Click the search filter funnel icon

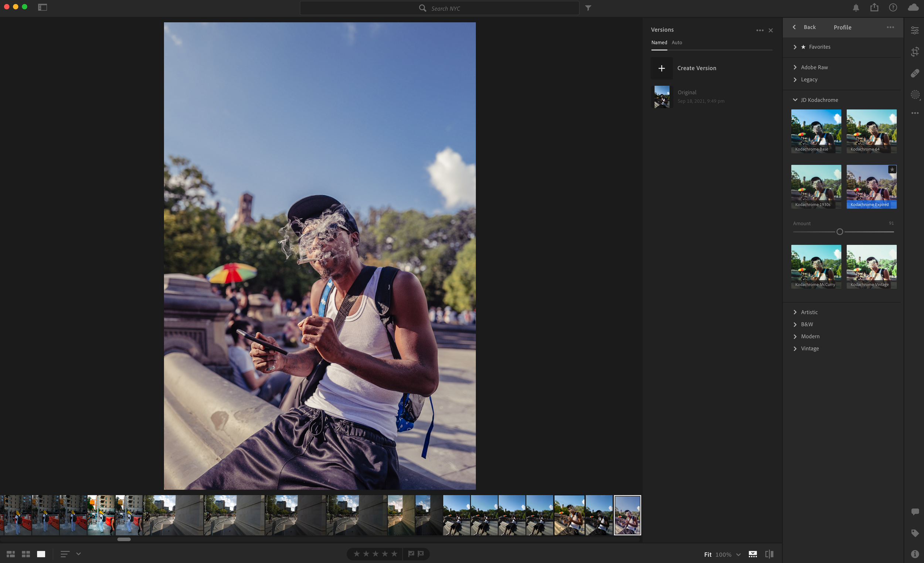pyautogui.click(x=588, y=8)
